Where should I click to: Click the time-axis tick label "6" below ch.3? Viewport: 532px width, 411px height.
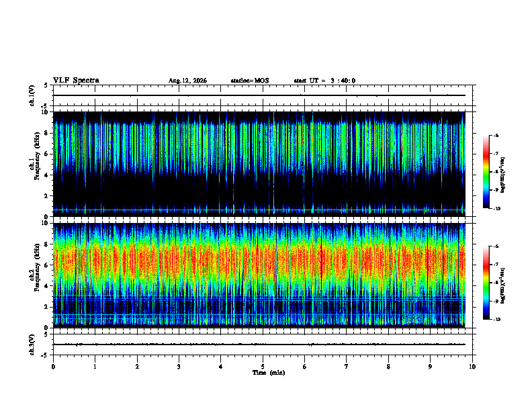pyautogui.click(x=304, y=367)
